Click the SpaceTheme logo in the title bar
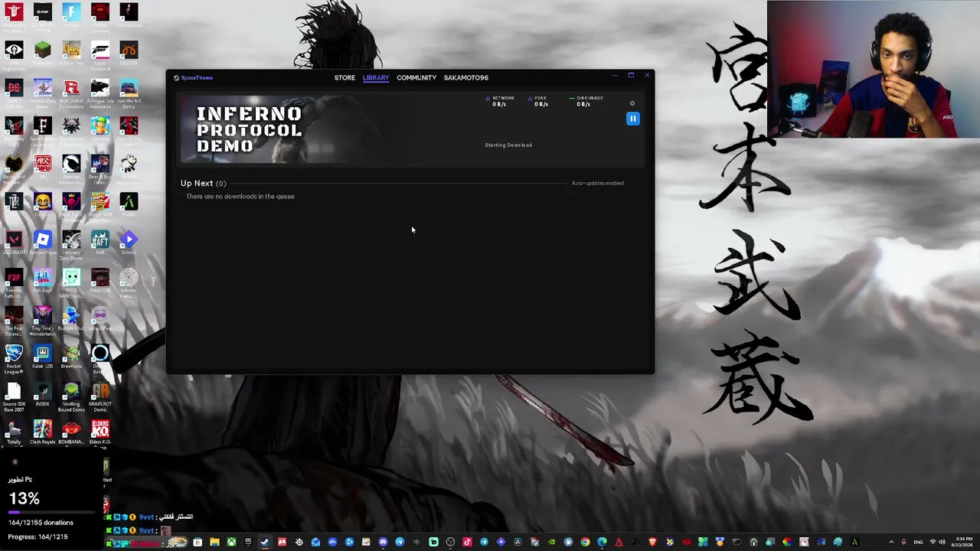 click(x=193, y=77)
